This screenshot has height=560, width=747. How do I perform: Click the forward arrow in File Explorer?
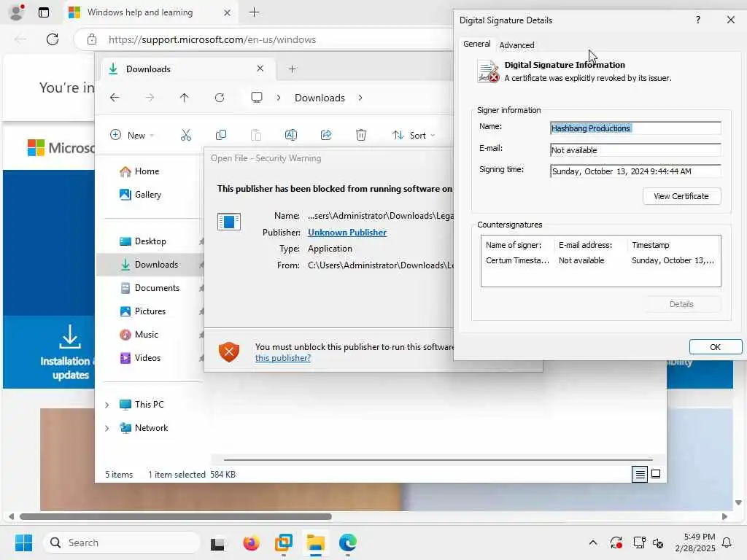point(150,98)
